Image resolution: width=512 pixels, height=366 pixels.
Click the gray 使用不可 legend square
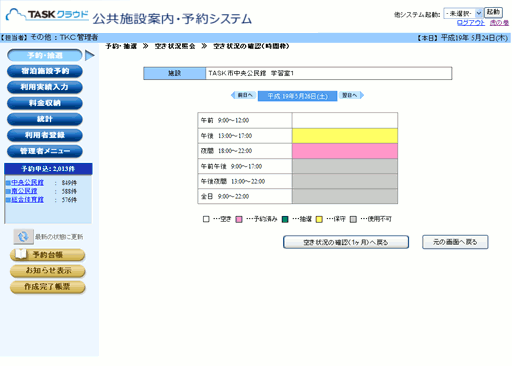pos(353,219)
